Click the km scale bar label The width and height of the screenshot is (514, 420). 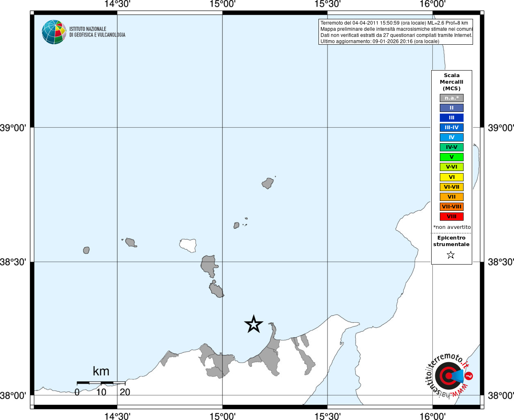[x=101, y=371]
